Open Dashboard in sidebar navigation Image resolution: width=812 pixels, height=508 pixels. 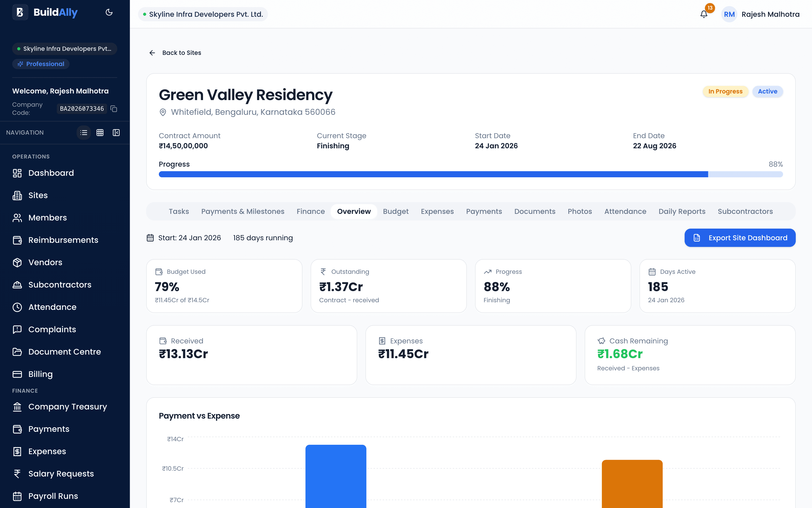(x=65, y=173)
